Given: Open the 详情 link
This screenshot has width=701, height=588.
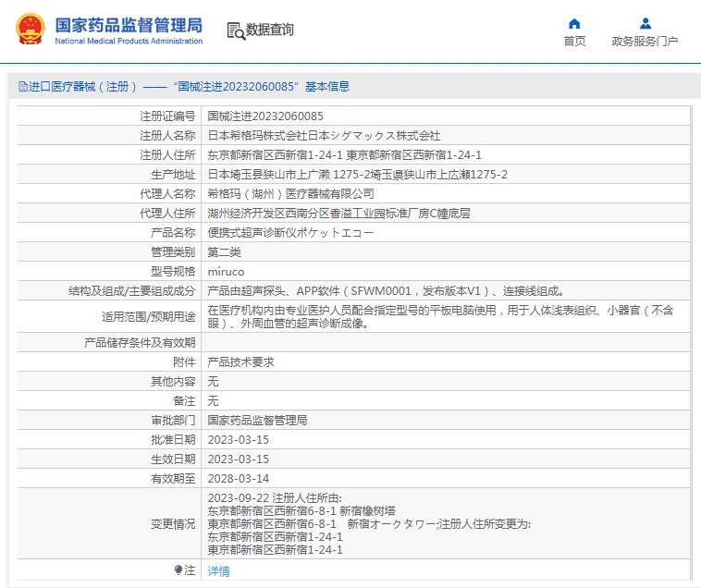Looking at the screenshot, I should [x=219, y=571].
